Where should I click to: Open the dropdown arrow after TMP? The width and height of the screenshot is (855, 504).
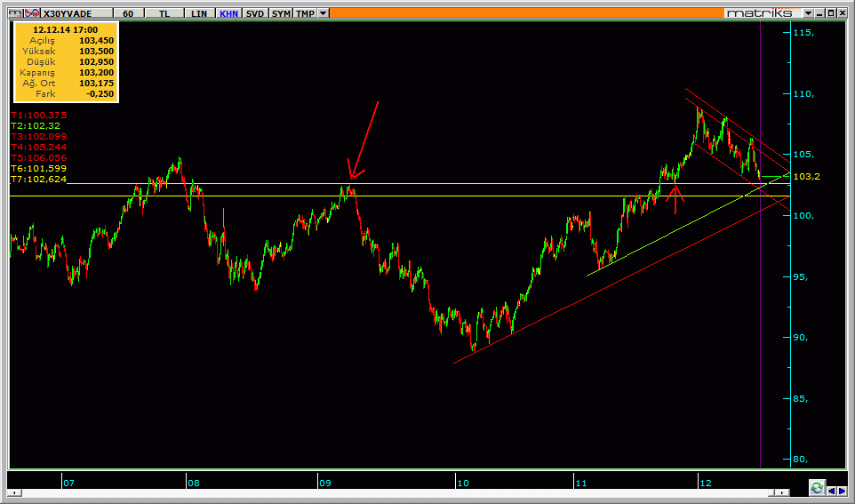pyautogui.click(x=323, y=13)
